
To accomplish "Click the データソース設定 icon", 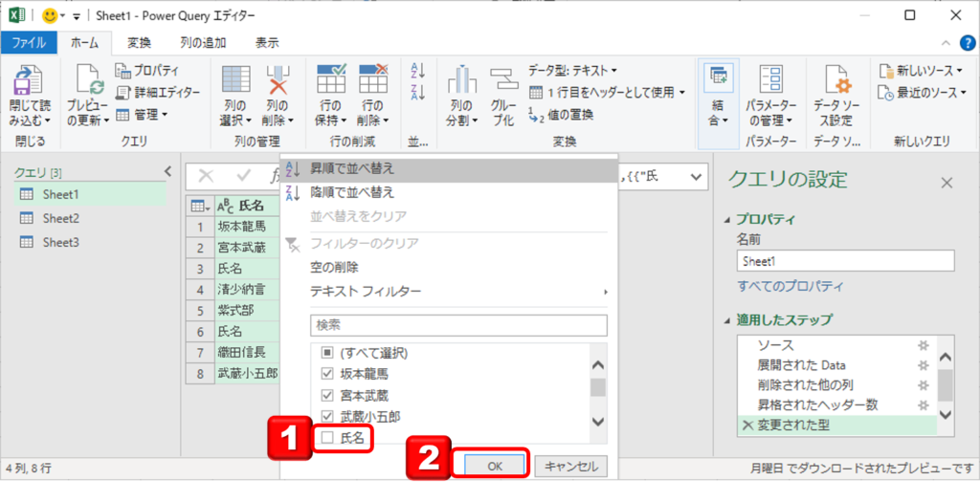I will [836, 79].
